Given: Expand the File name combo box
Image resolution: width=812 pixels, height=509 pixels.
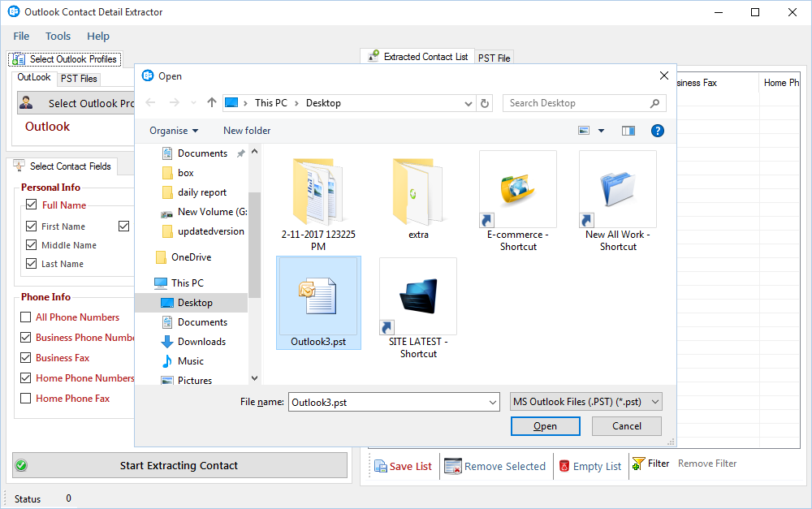Looking at the screenshot, I should [493, 402].
